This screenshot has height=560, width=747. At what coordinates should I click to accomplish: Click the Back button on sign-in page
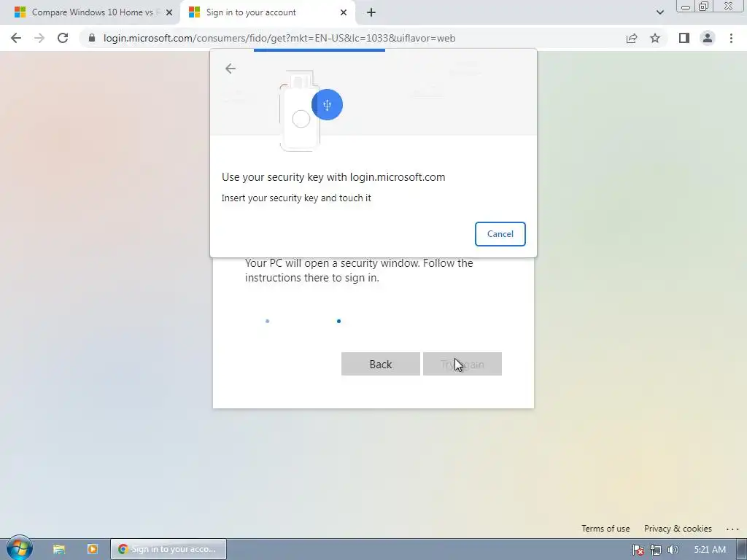tap(381, 365)
